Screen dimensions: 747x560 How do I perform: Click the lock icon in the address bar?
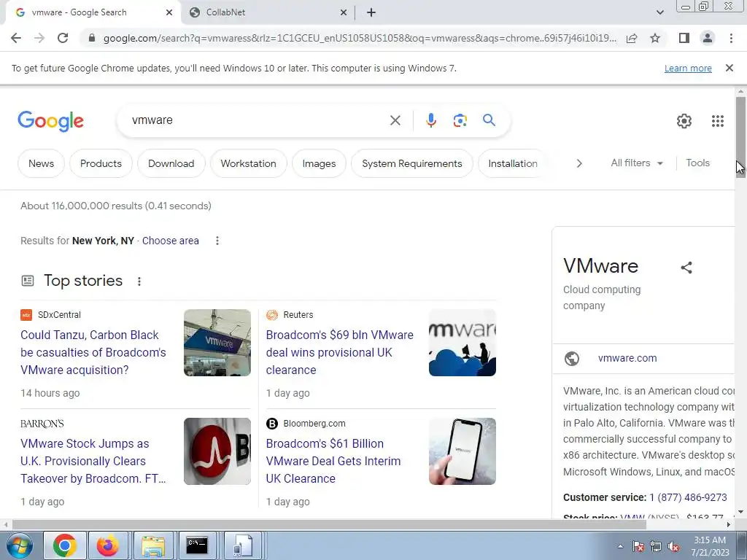92,38
